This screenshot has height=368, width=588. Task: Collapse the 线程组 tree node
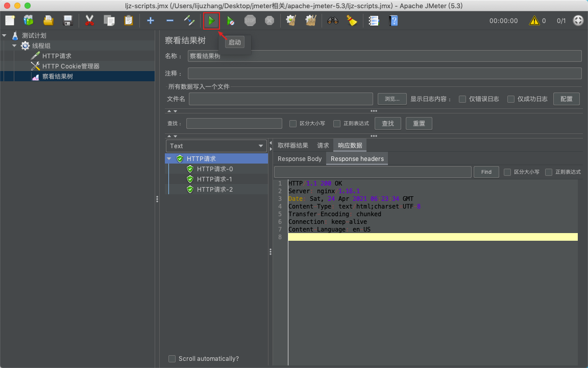(15, 46)
